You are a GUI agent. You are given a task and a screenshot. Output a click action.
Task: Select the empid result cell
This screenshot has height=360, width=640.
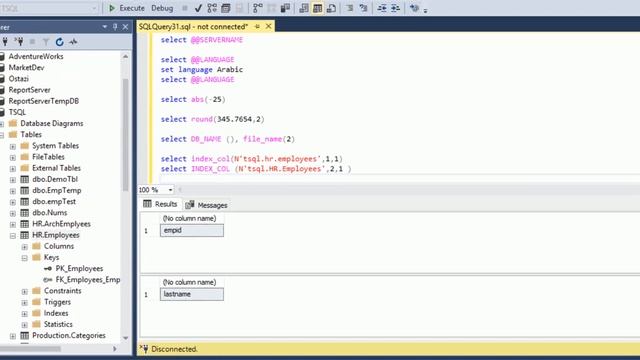point(192,231)
